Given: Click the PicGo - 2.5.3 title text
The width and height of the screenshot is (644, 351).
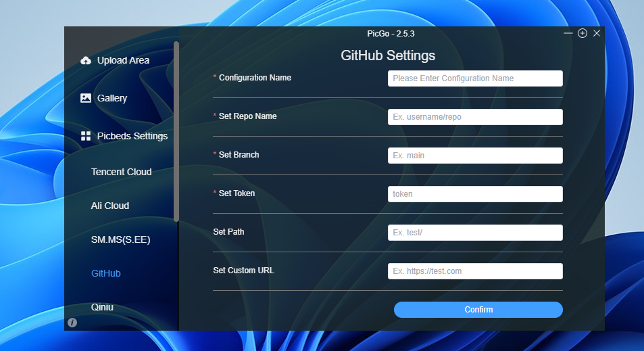Looking at the screenshot, I should pyautogui.click(x=391, y=34).
